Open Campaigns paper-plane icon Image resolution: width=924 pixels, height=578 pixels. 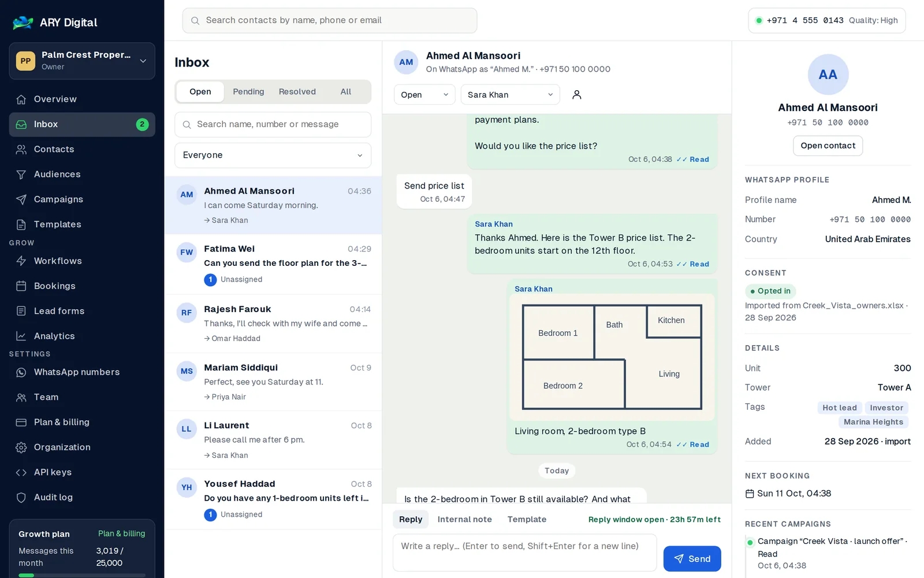(21, 199)
